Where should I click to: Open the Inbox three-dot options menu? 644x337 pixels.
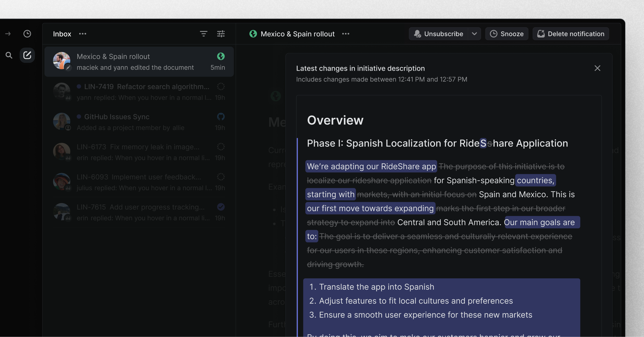point(82,34)
